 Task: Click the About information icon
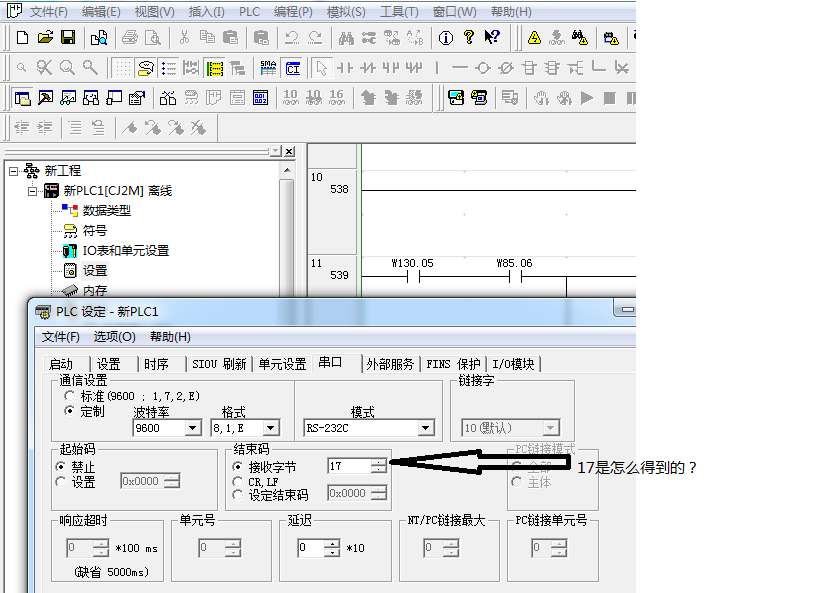point(445,37)
